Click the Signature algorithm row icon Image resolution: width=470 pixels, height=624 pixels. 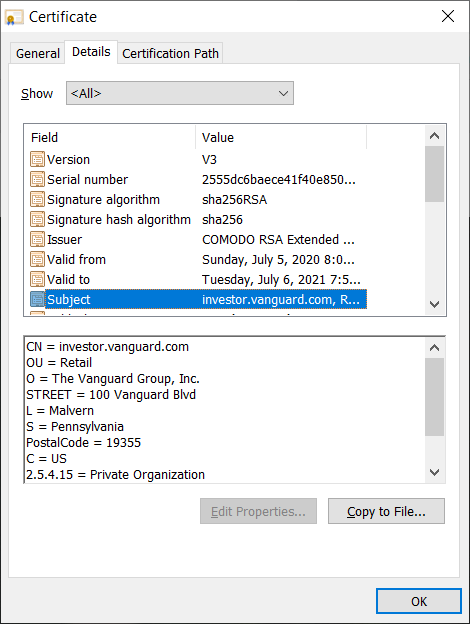37,199
